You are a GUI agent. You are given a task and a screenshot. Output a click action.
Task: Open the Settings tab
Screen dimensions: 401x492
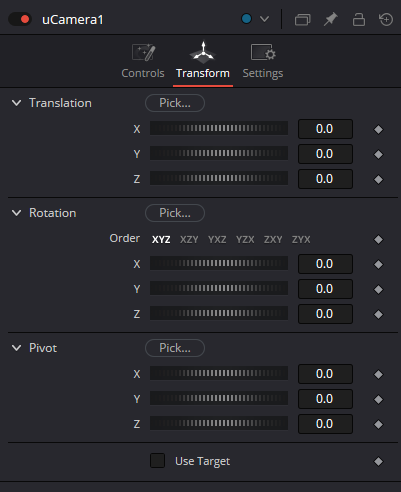263,62
